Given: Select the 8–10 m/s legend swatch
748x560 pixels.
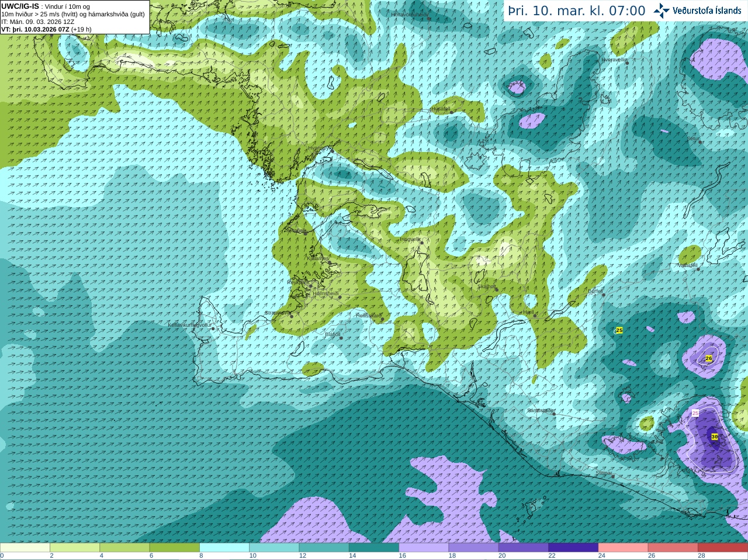Looking at the screenshot, I should click(x=224, y=548).
